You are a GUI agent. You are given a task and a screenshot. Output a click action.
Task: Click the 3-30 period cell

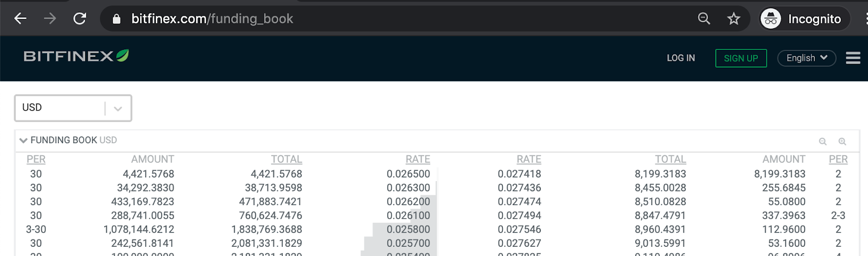pos(36,229)
